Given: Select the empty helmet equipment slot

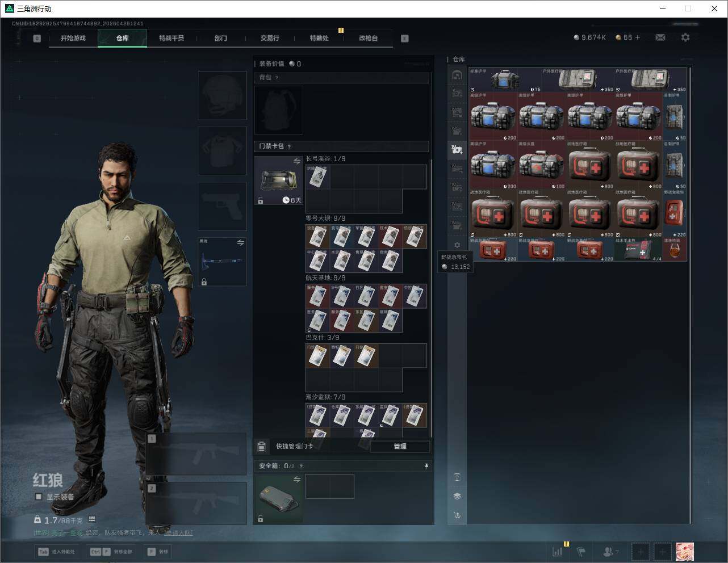Looking at the screenshot, I should 222,95.
